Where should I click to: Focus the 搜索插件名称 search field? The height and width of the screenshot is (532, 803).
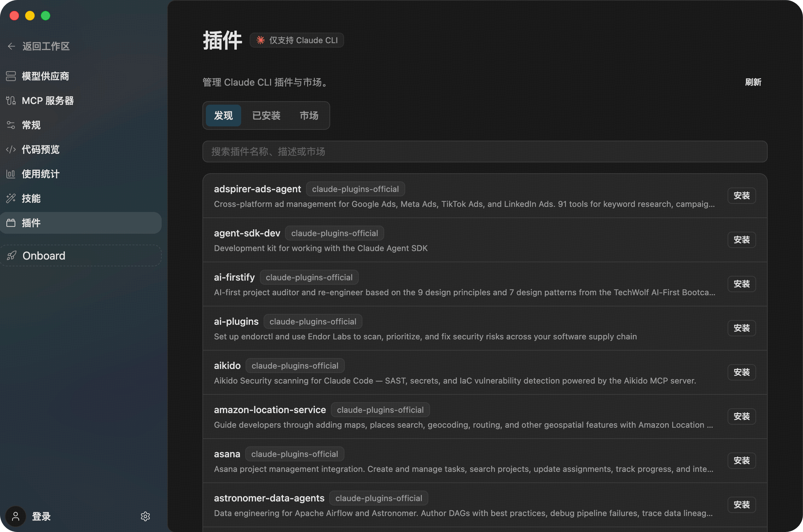click(484, 152)
